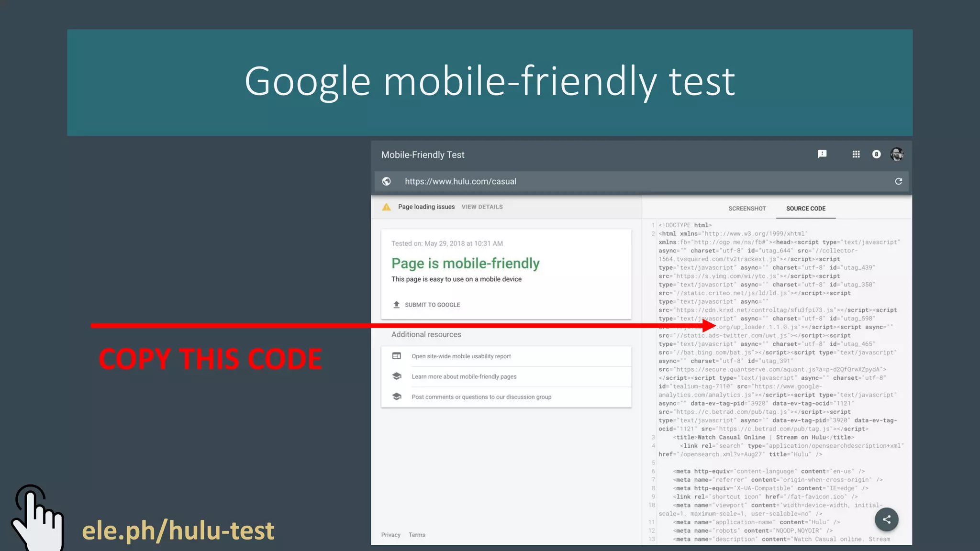Click the X-UA-Compatible meta source line
980x551 pixels.
tap(770, 488)
